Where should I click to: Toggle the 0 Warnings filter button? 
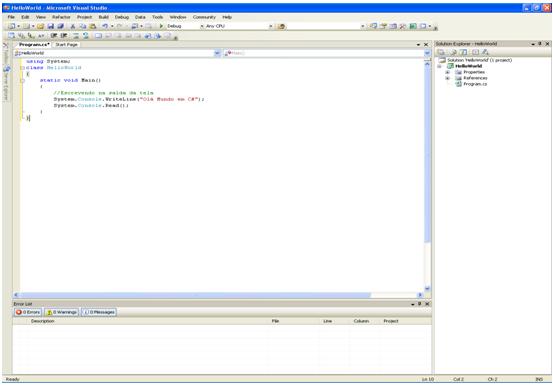(x=62, y=312)
